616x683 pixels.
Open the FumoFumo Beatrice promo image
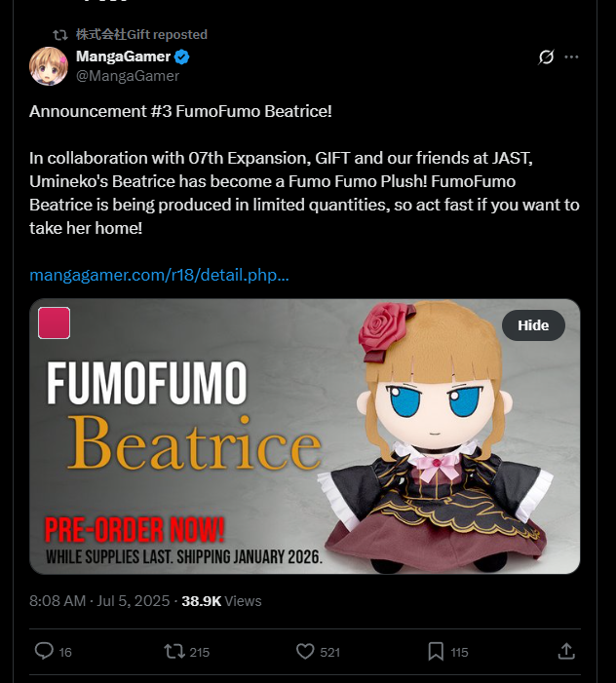[x=304, y=436]
